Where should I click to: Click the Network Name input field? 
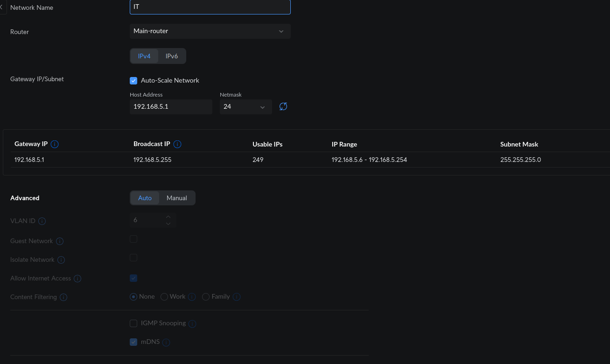210,7
